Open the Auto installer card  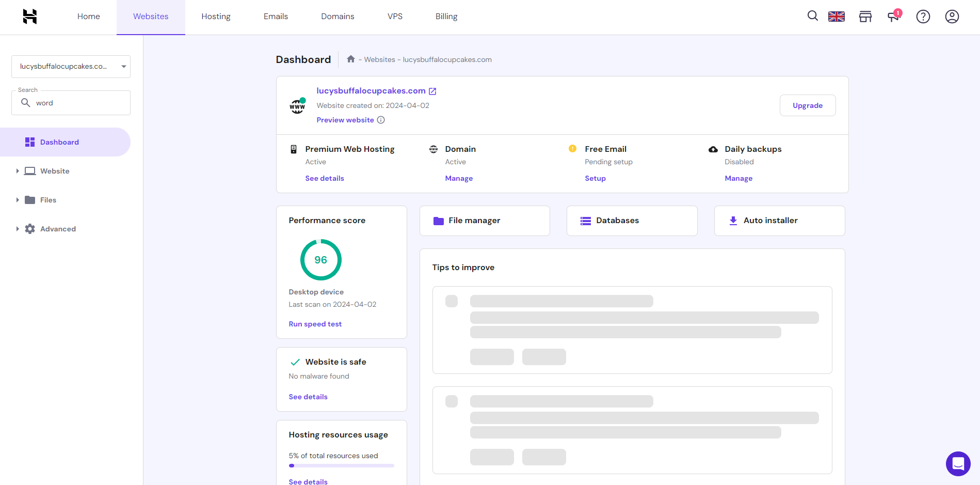(x=779, y=221)
